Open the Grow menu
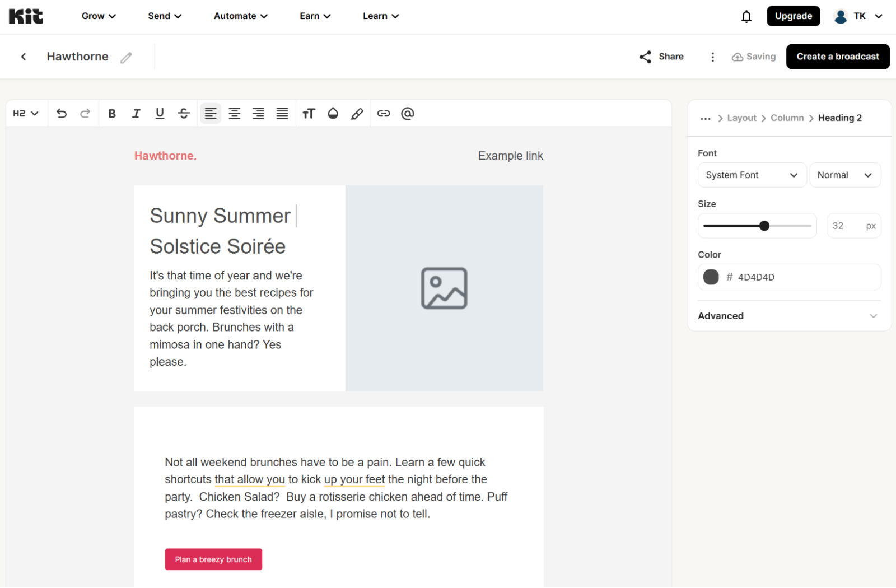This screenshot has width=896, height=588. (x=99, y=16)
